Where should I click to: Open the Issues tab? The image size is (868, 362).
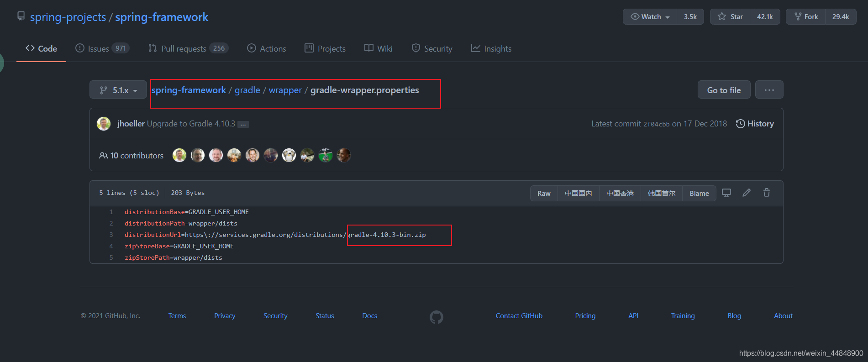pyautogui.click(x=102, y=48)
